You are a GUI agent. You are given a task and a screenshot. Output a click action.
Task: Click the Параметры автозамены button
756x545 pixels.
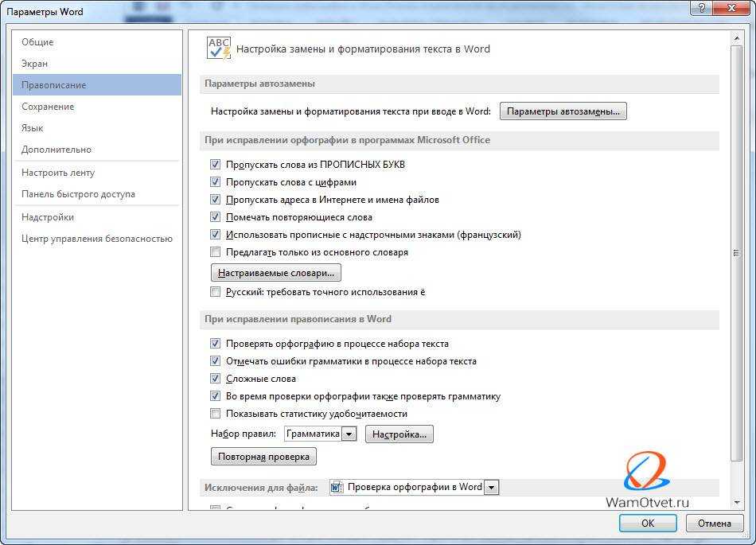click(563, 111)
